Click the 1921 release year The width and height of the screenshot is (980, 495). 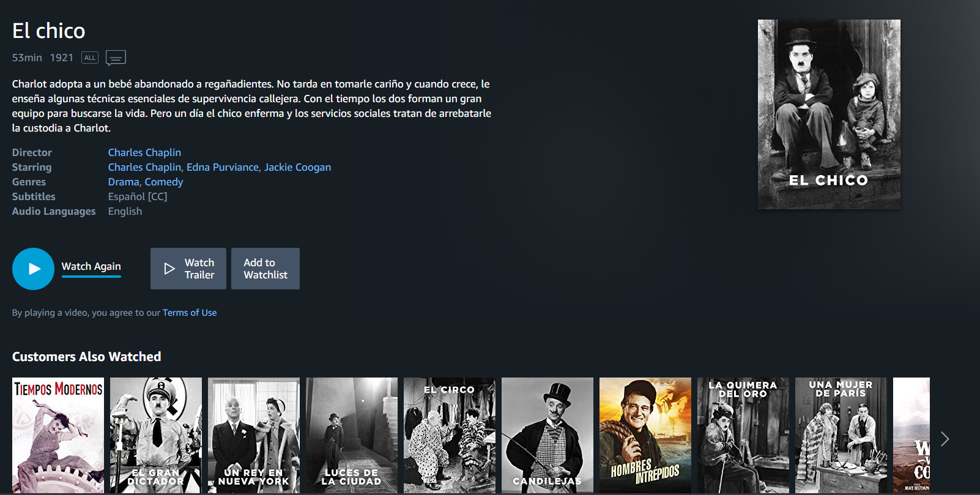click(62, 58)
